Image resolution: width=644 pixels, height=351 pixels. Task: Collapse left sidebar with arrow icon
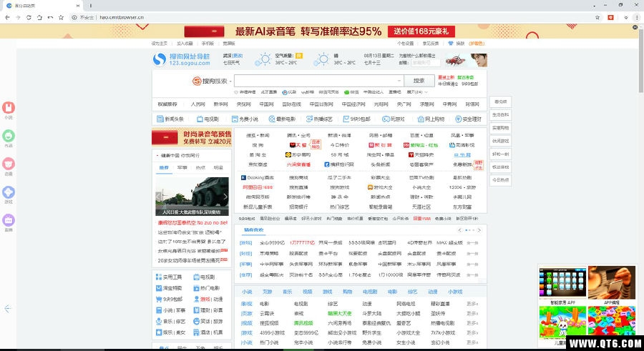(x=7, y=309)
